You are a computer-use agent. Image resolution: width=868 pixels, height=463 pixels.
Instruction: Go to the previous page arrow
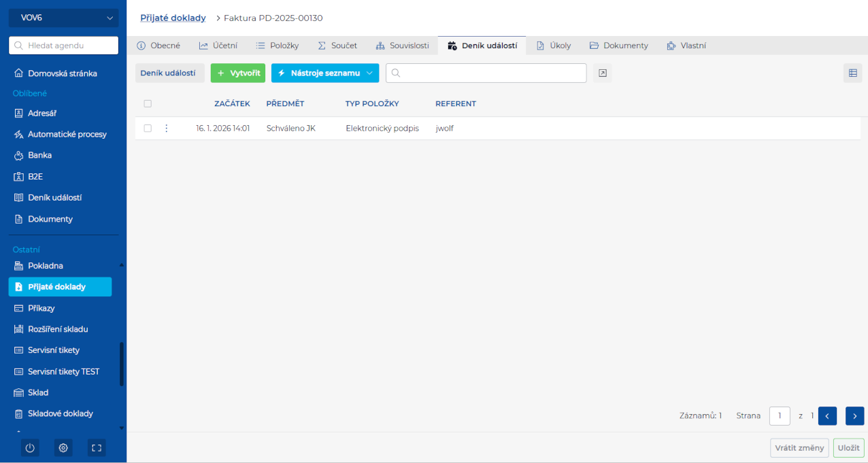(x=827, y=415)
